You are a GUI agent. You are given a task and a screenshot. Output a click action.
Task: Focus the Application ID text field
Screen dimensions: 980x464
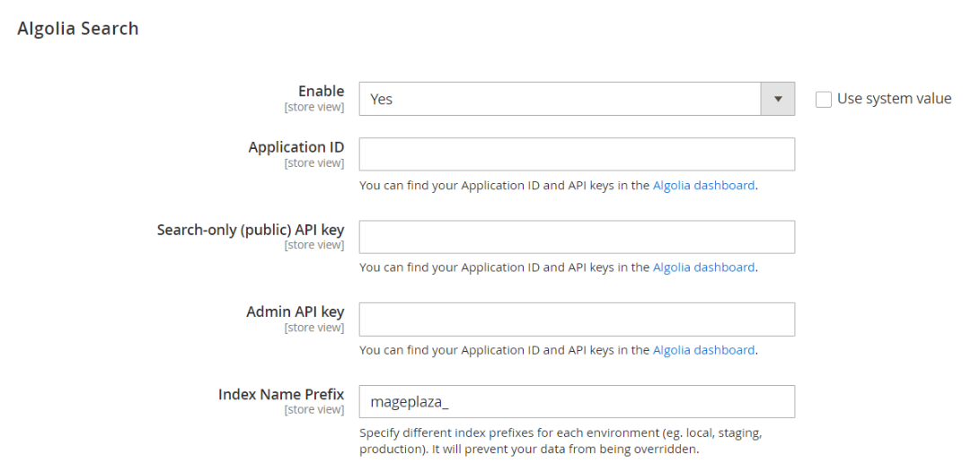tap(577, 154)
